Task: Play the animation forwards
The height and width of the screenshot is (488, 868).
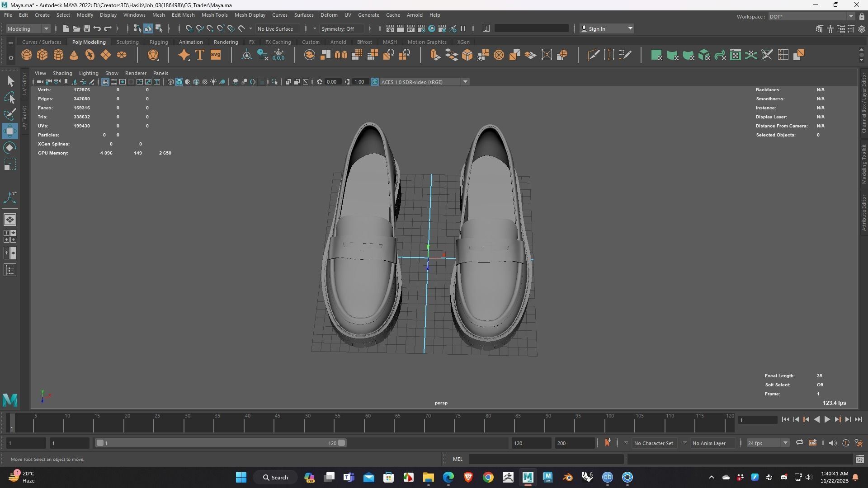Action: (x=827, y=419)
